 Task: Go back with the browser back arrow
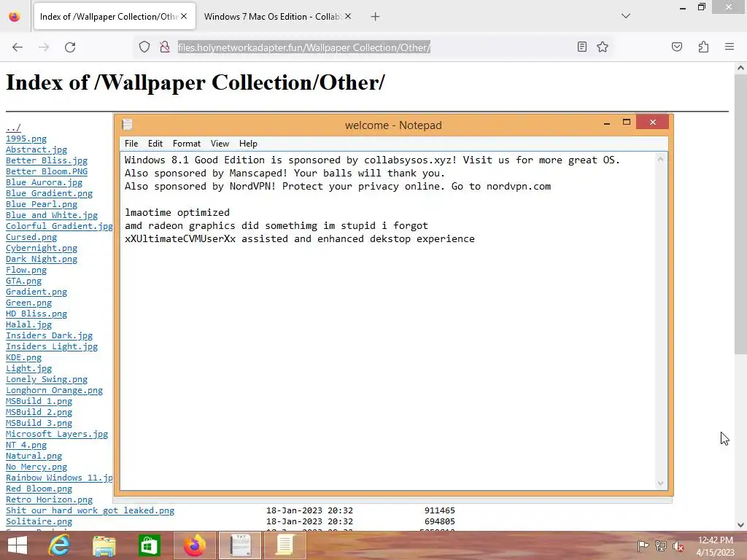(18, 47)
